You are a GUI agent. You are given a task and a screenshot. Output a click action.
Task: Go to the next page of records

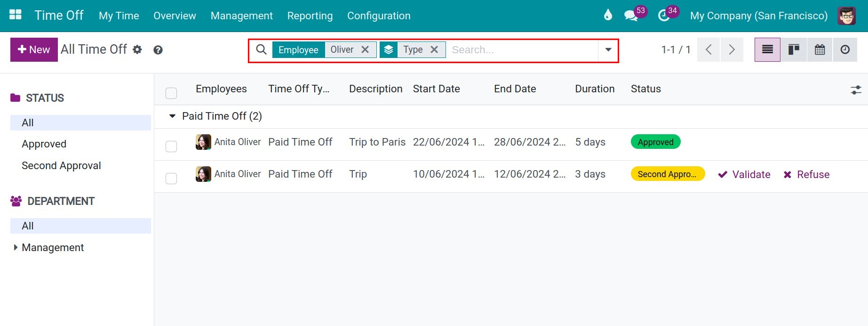click(732, 49)
